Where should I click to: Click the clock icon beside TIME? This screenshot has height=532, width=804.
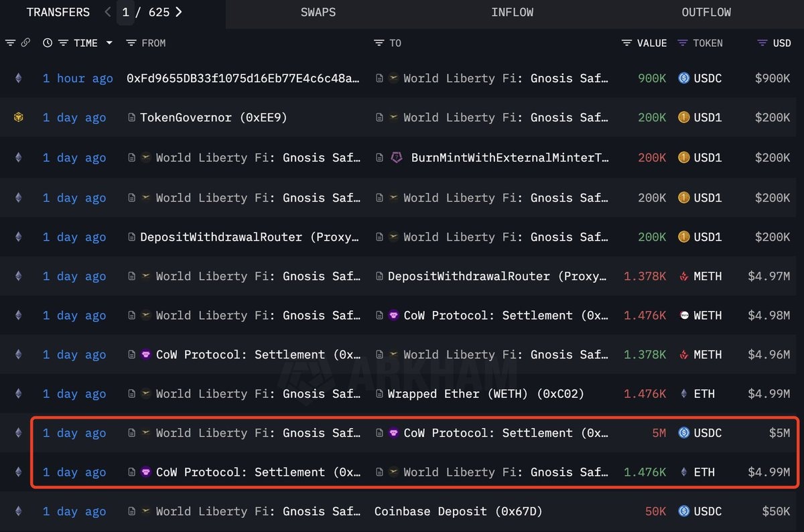[48, 43]
